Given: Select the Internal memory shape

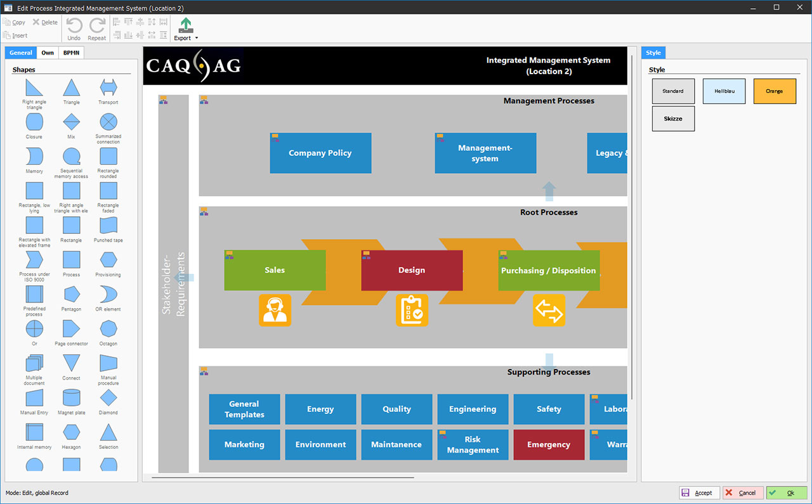Looking at the screenshot, I should click(34, 432).
